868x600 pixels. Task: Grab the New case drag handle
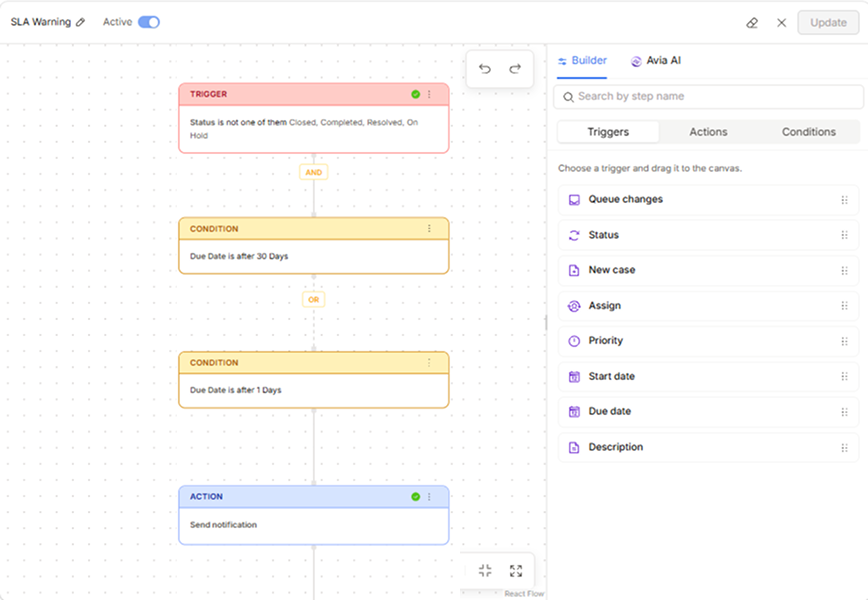tap(844, 271)
